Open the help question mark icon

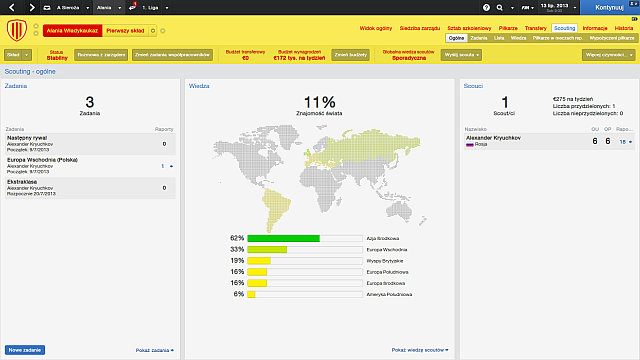pyautogui.click(x=486, y=7)
